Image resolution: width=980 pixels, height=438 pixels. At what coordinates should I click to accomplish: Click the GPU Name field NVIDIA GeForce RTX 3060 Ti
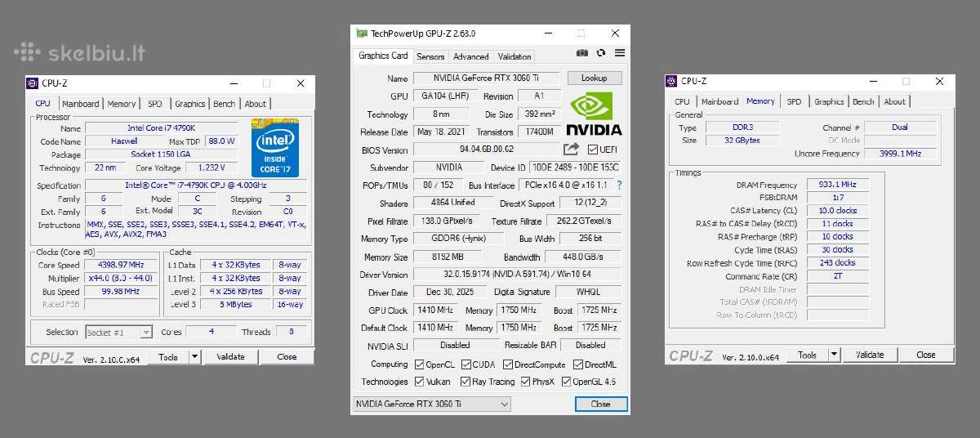click(486, 78)
